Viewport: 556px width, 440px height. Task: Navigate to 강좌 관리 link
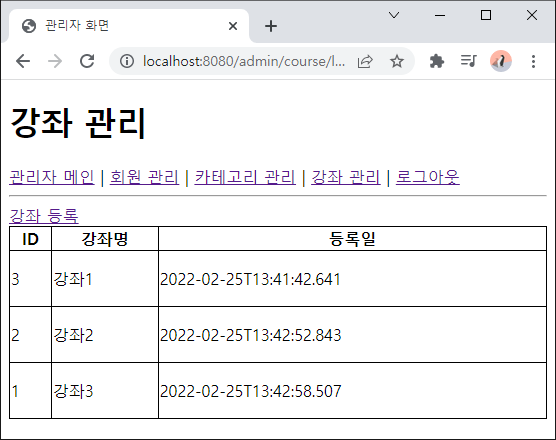(346, 177)
